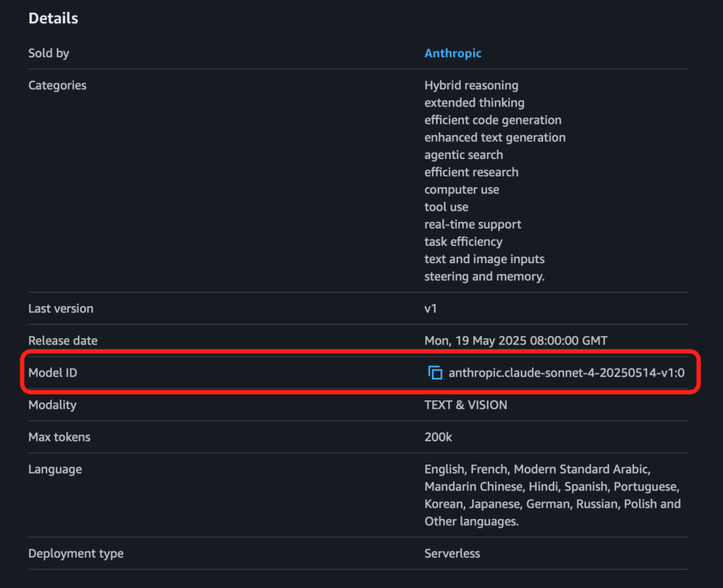
Task: Click the Details heading
Action: pos(53,18)
